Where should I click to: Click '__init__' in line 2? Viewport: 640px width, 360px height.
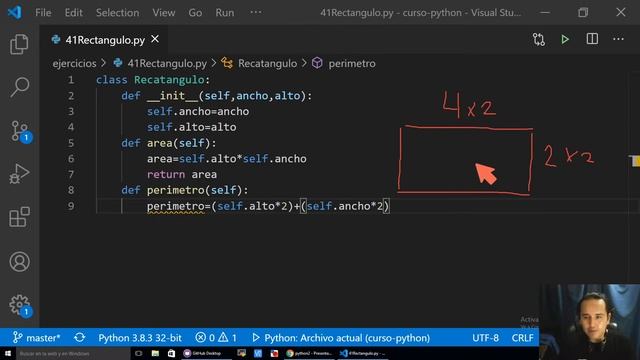(x=172, y=96)
